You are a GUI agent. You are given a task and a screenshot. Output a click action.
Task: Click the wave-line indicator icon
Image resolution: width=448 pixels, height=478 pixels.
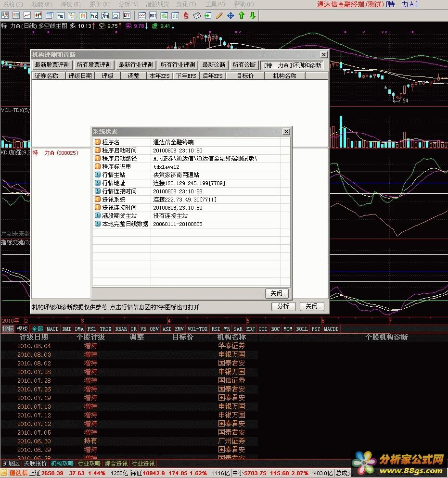142,15
